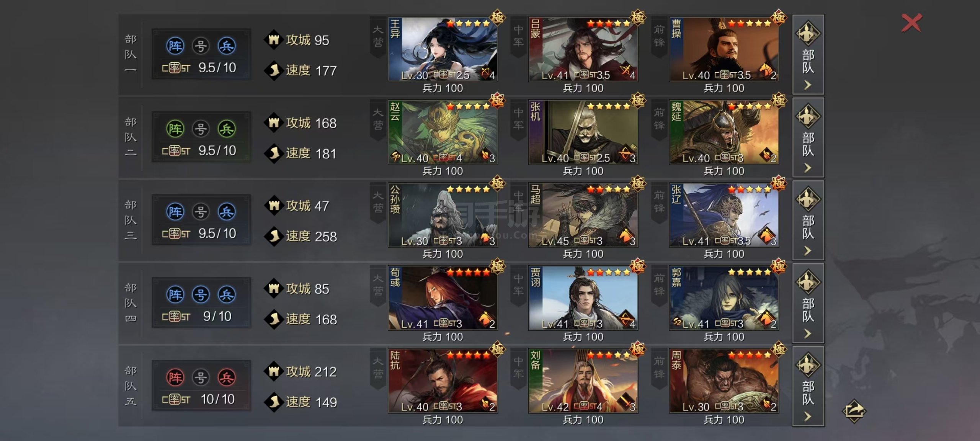The image size is (980, 441).
Task: Click the share arrow icon at bottom right
Action: point(854,411)
